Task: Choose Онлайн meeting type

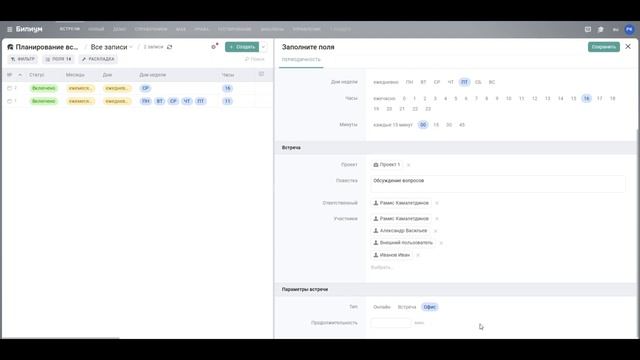Action: tap(382, 307)
